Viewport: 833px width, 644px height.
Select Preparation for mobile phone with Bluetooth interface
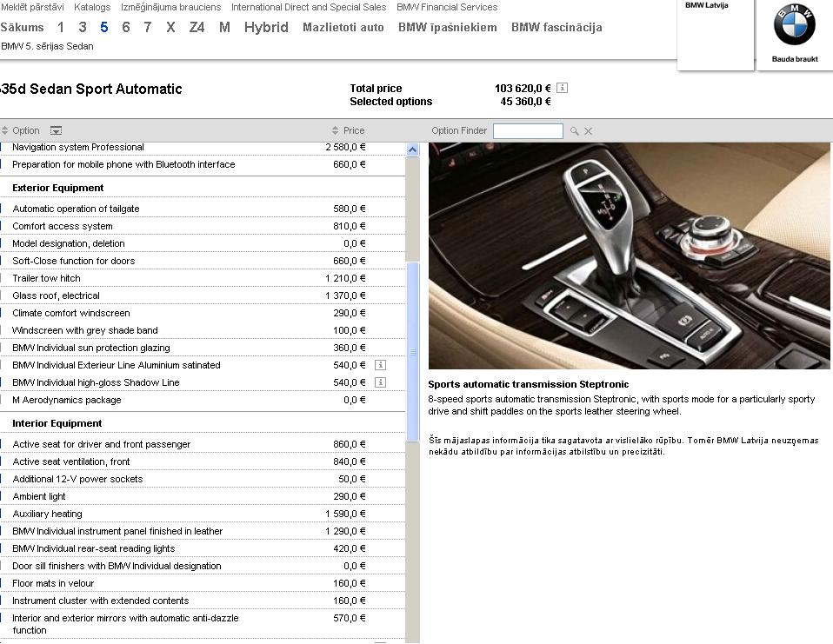[203, 164]
